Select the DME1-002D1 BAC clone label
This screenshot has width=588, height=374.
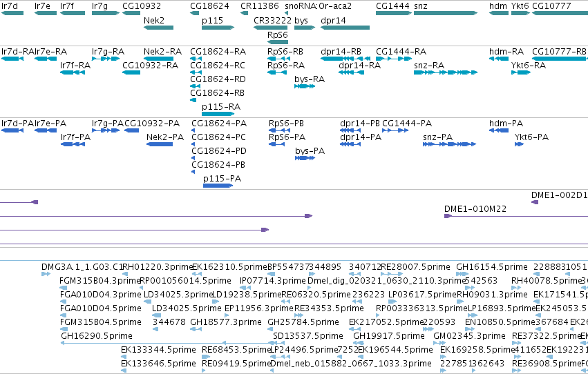coord(559,195)
